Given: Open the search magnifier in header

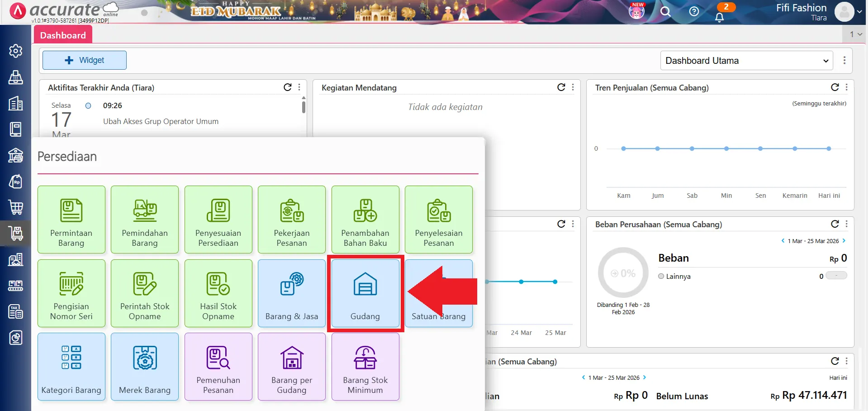Looking at the screenshot, I should coord(665,12).
